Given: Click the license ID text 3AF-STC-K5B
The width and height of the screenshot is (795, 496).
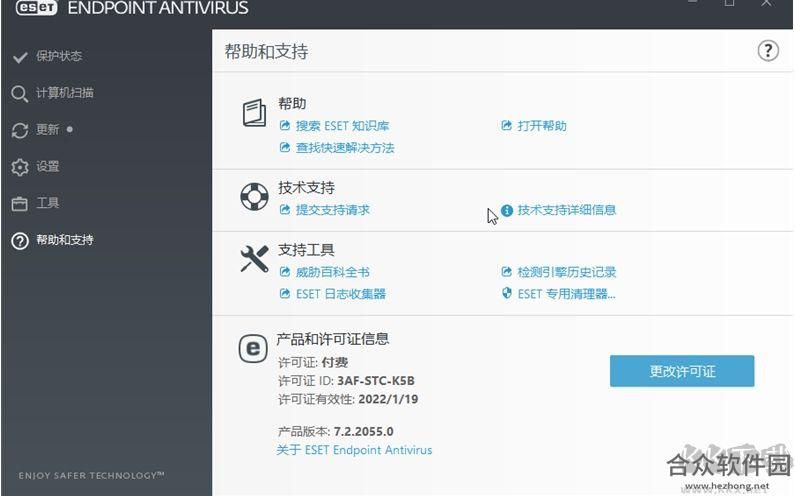Looking at the screenshot, I should pos(376,381).
